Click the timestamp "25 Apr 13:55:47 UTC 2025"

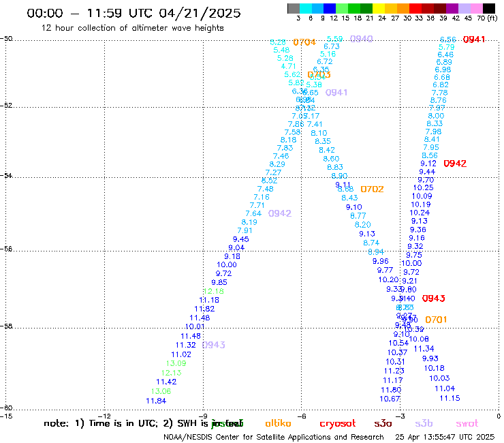click(x=445, y=438)
